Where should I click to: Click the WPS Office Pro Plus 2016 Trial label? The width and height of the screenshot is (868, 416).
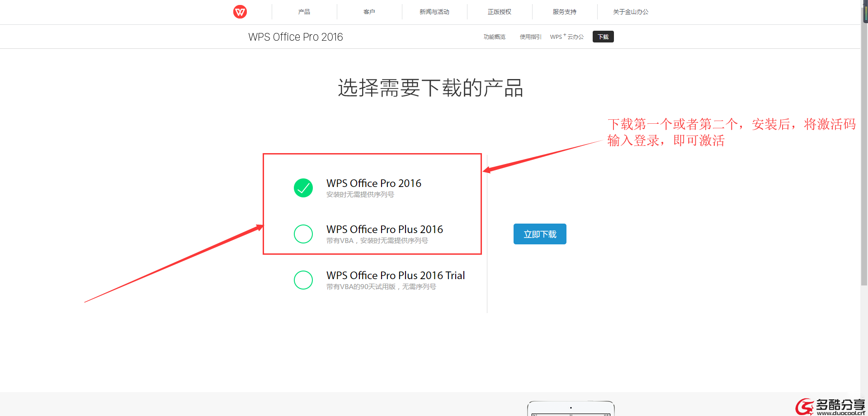(x=396, y=276)
